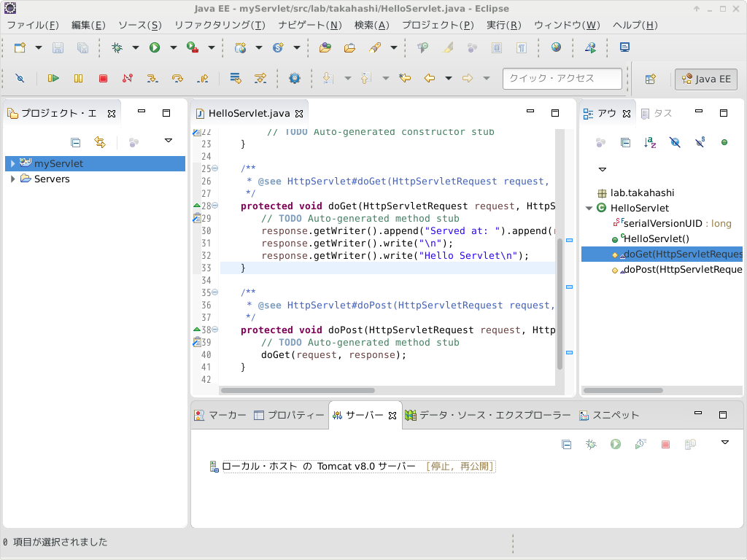Image resolution: width=747 pixels, height=560 pixels.
Task: Toggle Sort alphabetically in the outline
Action: point(650,142)
